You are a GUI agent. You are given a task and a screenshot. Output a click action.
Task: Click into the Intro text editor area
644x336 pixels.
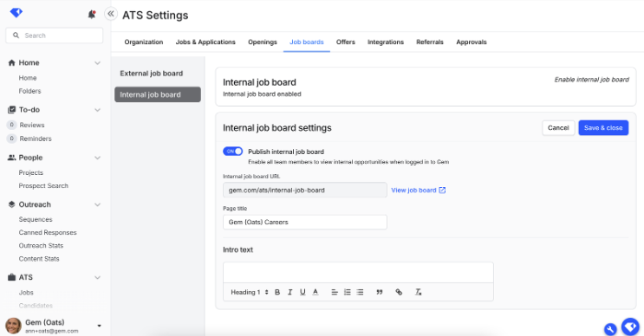[x=358, y=273]
